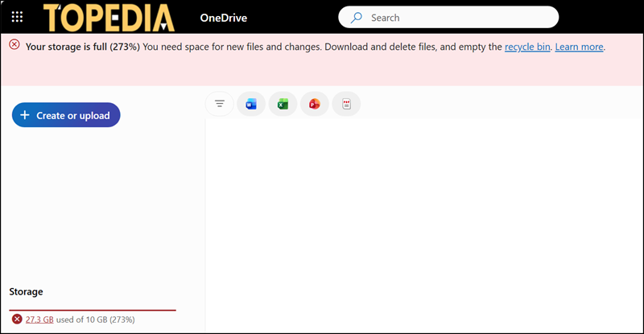Image resolution: width=644 pixels, height=334 pixels.
Task: Click the plus icon on Create button
Action: click(x=25, y=115)
